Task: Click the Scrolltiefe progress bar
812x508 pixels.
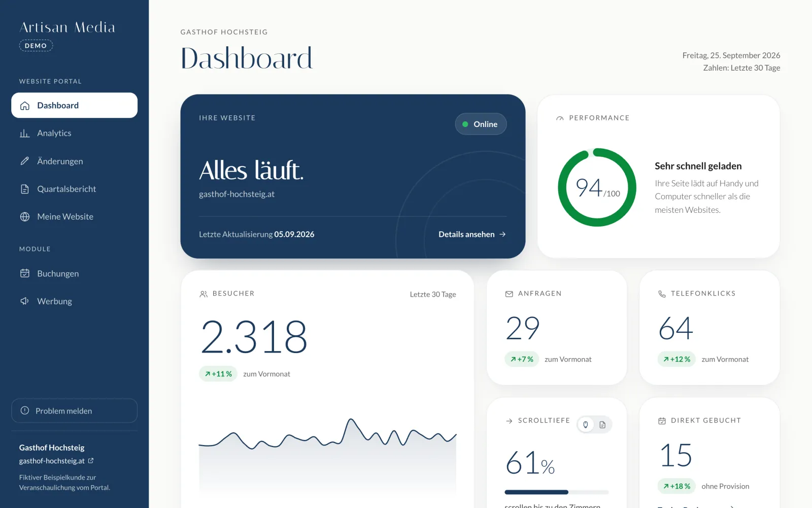Action: [x=557, y=492]
